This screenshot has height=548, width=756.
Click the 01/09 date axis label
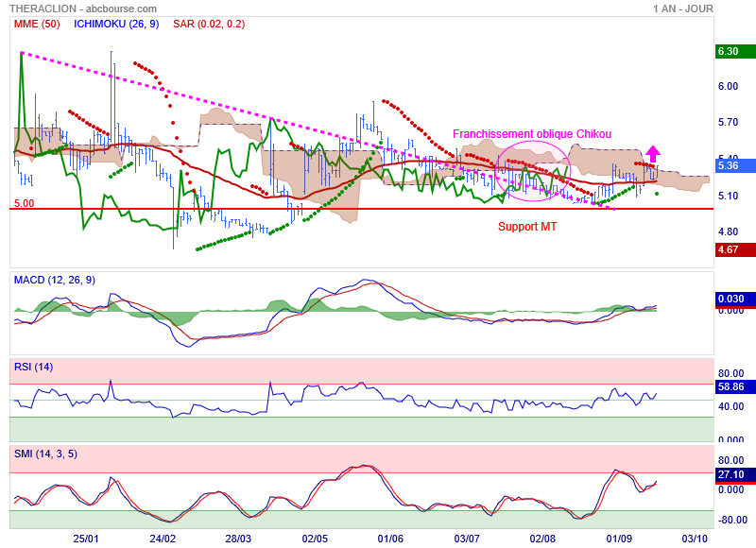pos(619,539)
